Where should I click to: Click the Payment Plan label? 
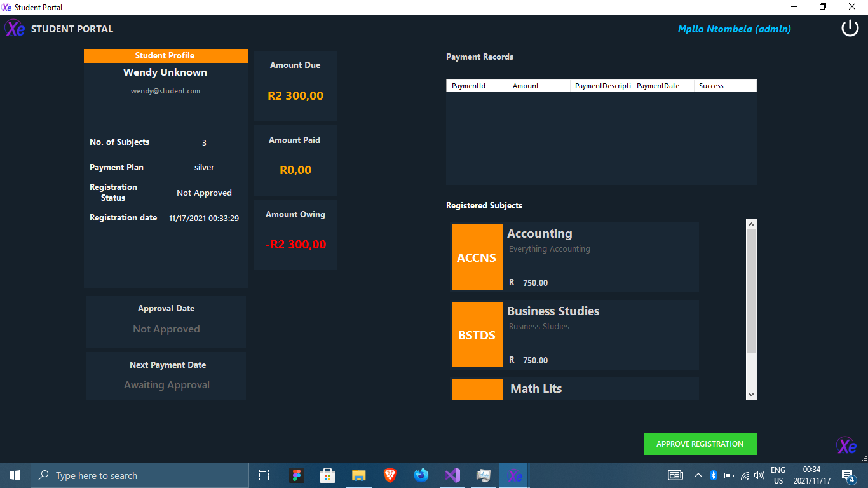(116, 168)
